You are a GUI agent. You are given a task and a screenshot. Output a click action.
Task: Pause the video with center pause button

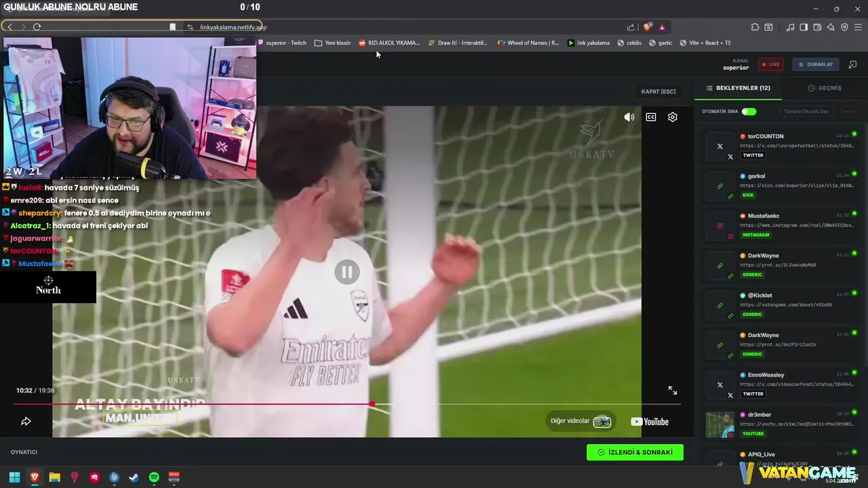(347, 272)
